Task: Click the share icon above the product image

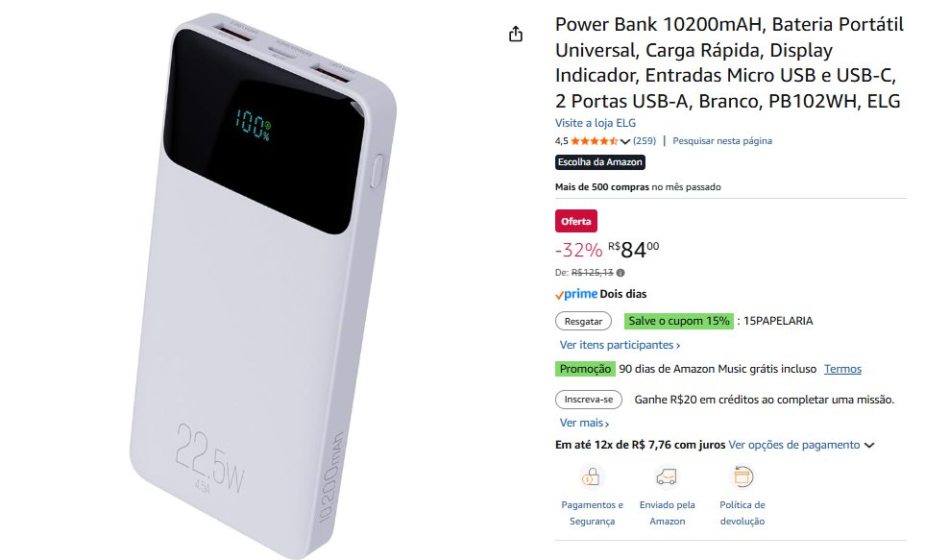Action: (516, 35)
